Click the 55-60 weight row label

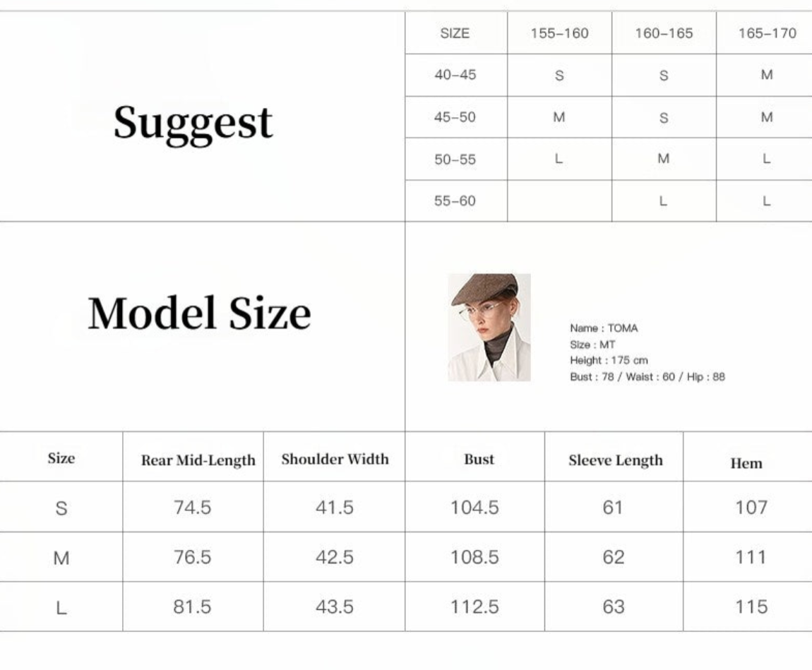pos(455,201)
